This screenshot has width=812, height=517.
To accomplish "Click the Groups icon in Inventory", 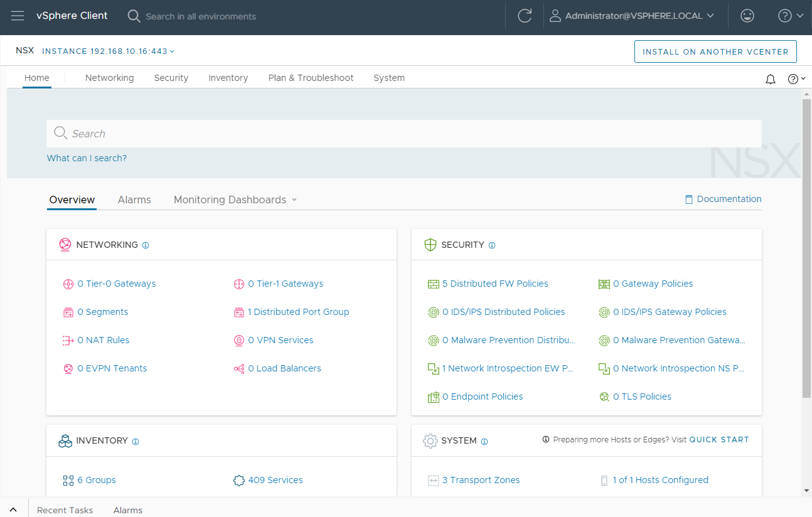I will (68, 481).
